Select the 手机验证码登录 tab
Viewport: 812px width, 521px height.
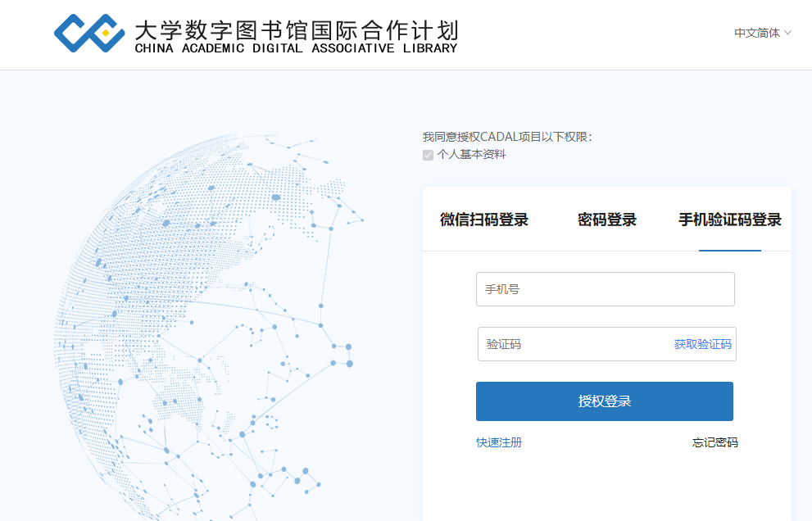(x=730, y=220)
